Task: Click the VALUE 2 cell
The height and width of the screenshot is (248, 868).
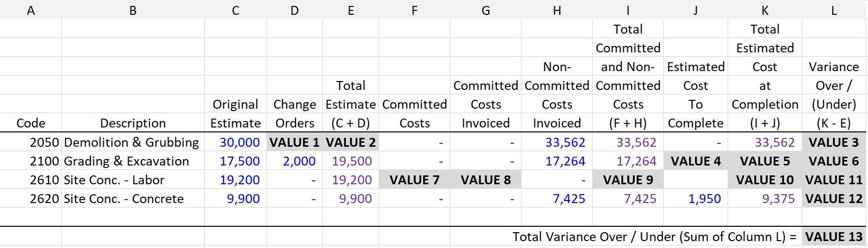Action: [x=350, y=142]
